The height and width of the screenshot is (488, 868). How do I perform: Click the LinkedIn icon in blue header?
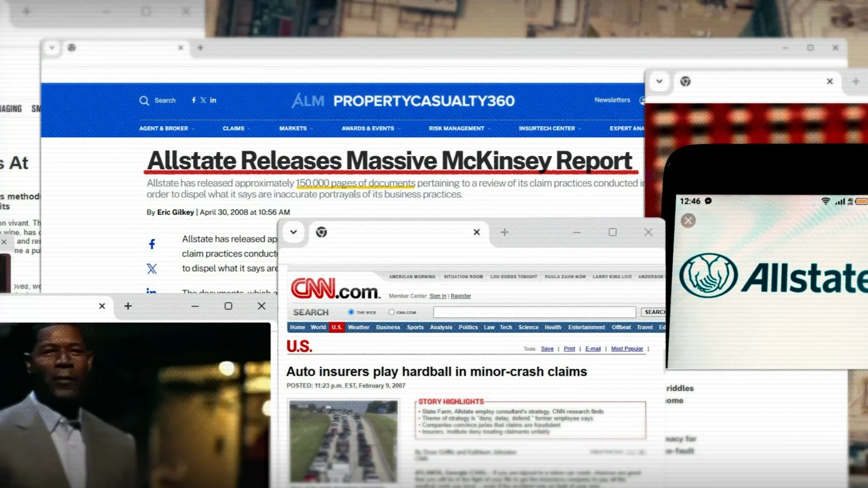(213, 100)
